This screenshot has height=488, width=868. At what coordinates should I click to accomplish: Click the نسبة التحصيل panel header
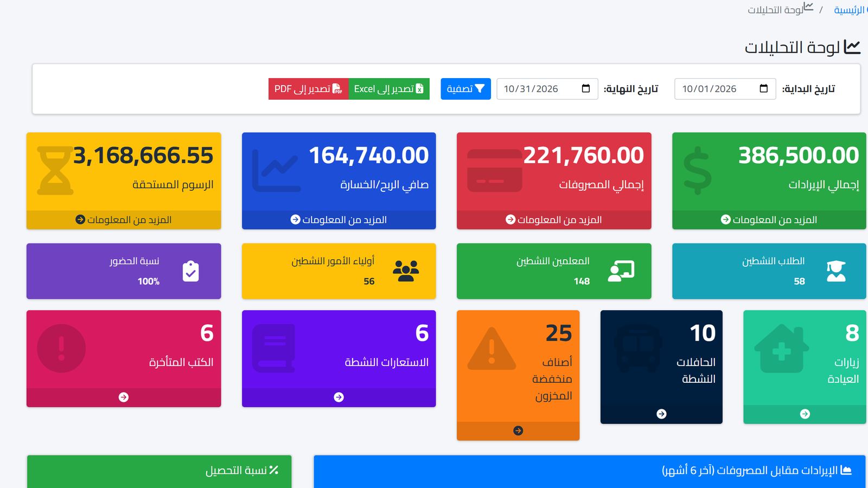[x=159, y=471]
